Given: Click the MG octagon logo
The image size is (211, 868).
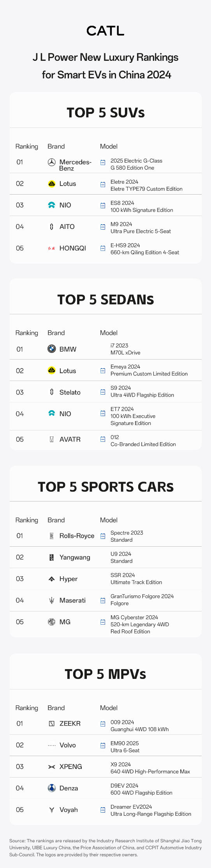Looking at the screenshot, I should [51, 622].
